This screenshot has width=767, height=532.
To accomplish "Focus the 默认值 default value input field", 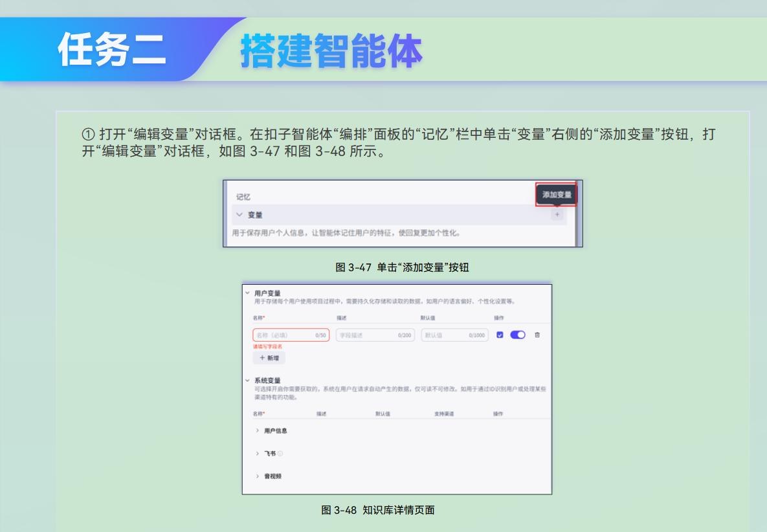I will pyautogui.click(x=455, y=335).
